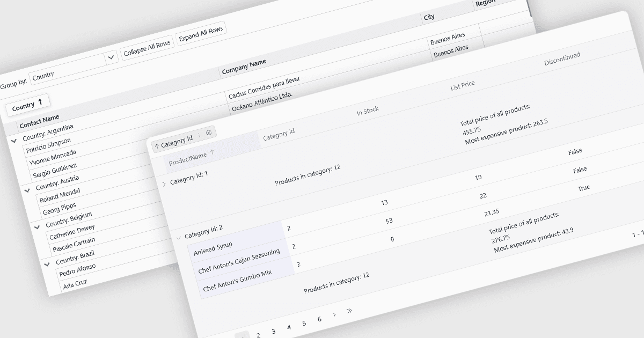Click the Category Id column header
The width and height of the screenshot is (644, 338).
[x=279, y=135]
